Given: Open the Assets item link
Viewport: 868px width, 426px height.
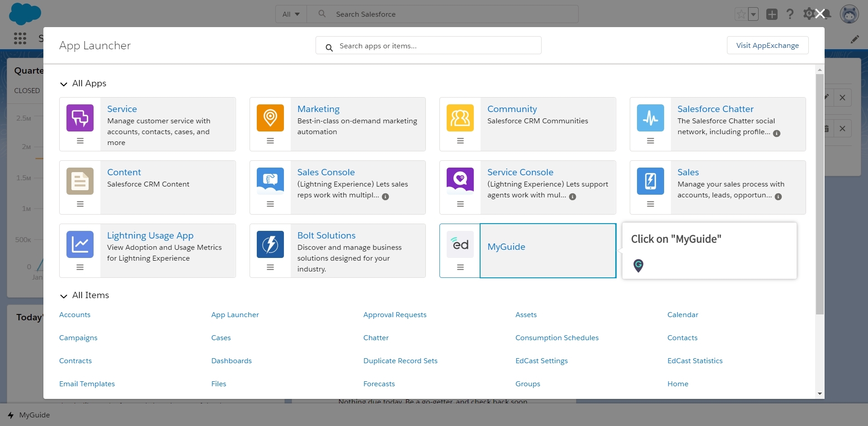Looking at the screenshot, I should pos(526,314).
